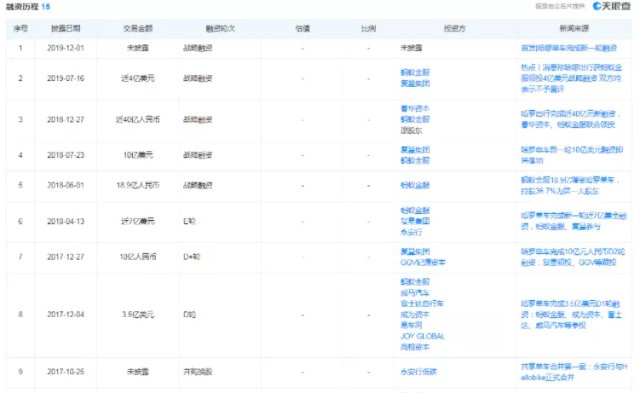This screenshot has height=393, width=640.
Task: Click 永安行低碳 investor link
Action: click(418, 371)
